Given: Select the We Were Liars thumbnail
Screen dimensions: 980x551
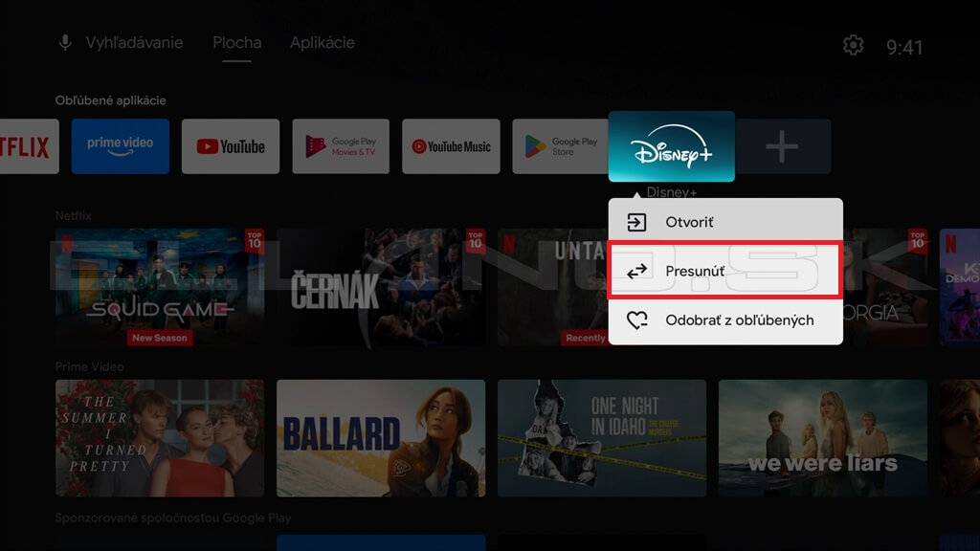Looking at the screenshot, I should pyautogui.click(x=823, y=438).
